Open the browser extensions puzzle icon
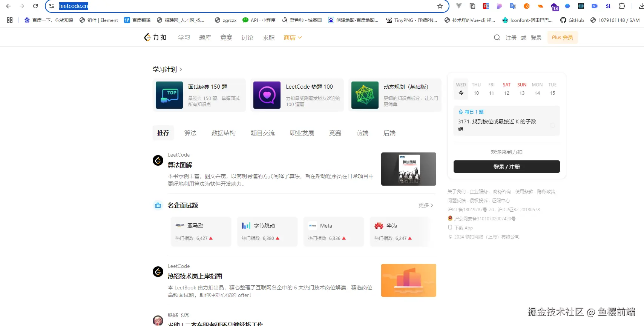 coord(622,6)
